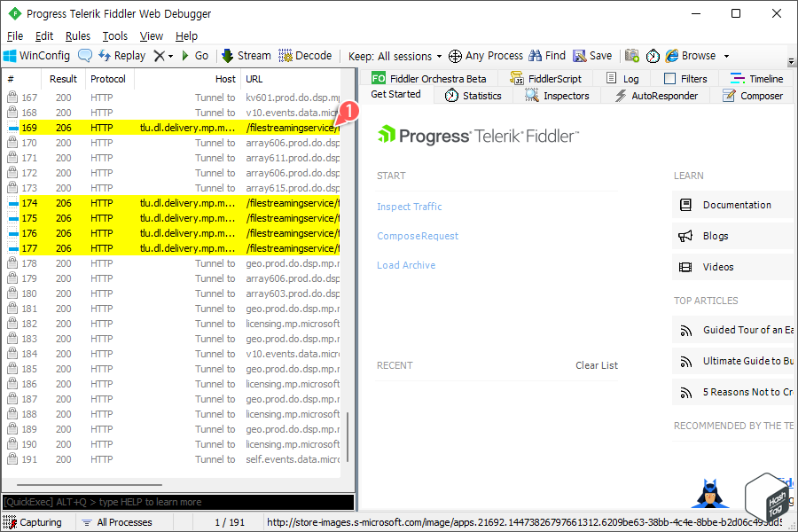Open the remove sessions dropdown arrow

click(170, 56)
